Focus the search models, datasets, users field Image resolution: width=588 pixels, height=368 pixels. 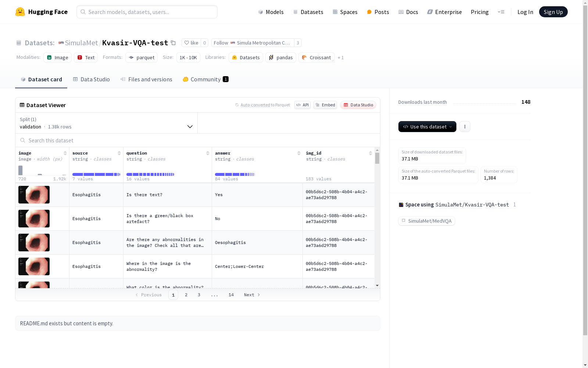(x=147, y=12)
